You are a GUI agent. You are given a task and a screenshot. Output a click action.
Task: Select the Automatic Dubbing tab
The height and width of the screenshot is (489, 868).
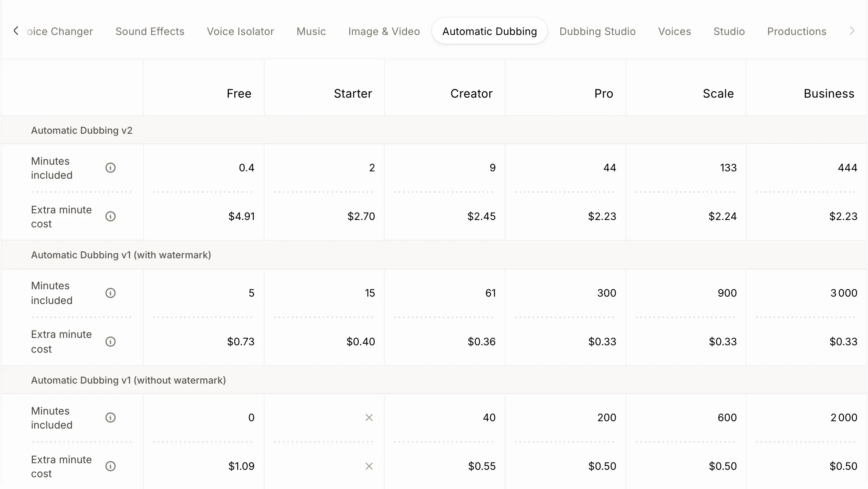coord(490,31)
